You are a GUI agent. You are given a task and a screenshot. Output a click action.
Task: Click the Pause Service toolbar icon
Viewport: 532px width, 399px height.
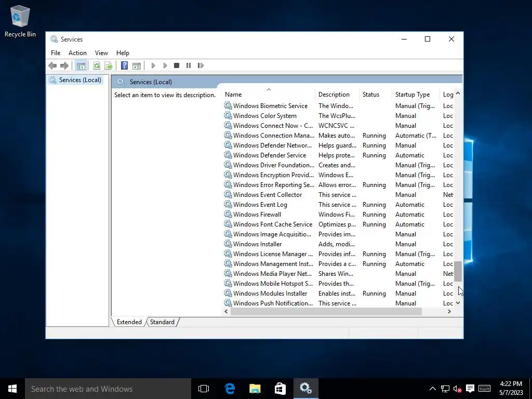(x=188, y=65)
